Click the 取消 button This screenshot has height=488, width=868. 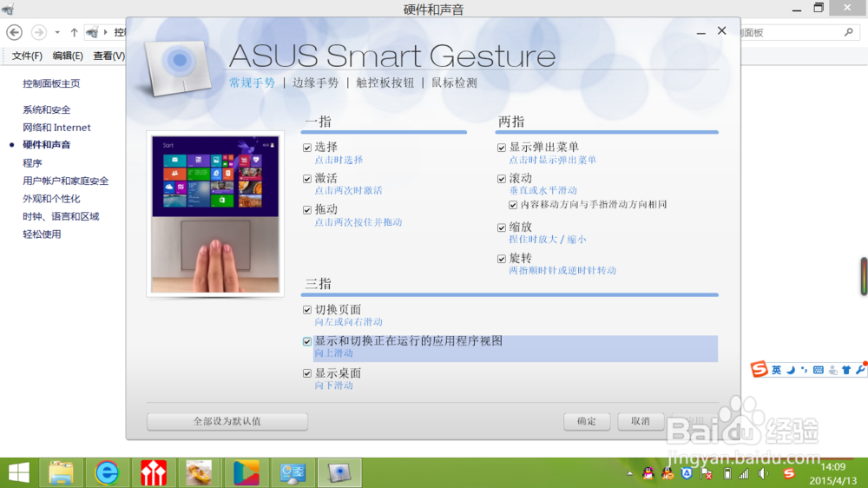pos(641,421)
